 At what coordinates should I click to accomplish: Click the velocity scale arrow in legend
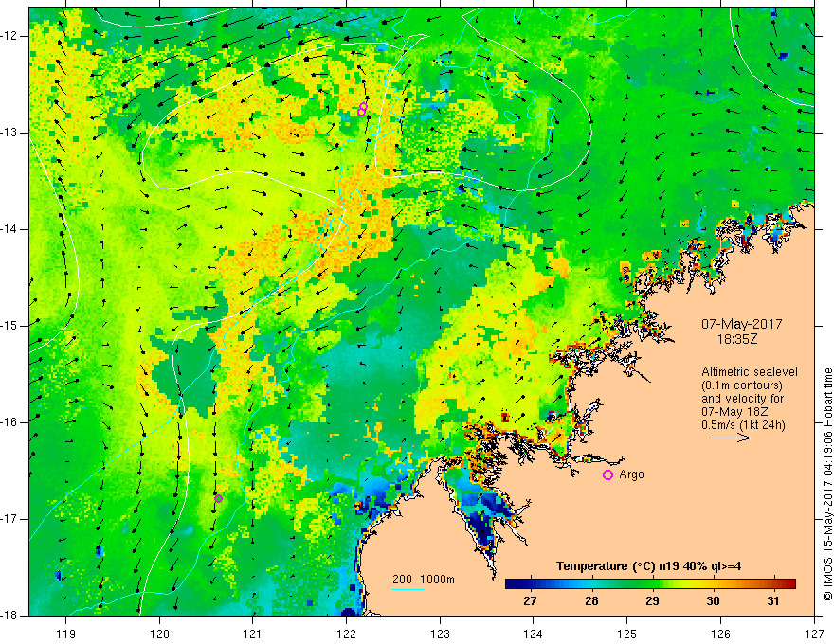pos(731,438)
